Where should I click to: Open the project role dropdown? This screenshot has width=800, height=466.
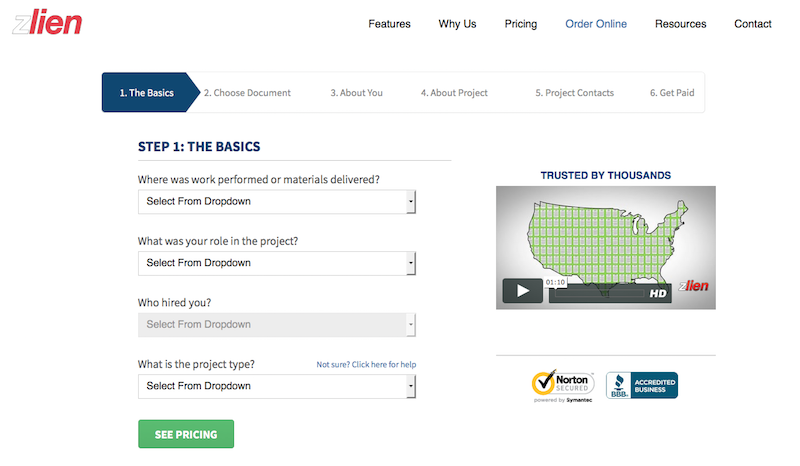[x=276, y=263]
